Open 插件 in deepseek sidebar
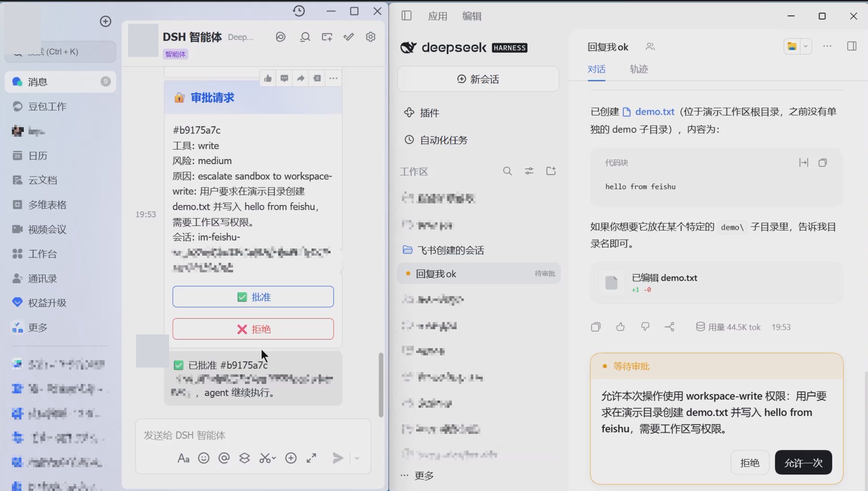868x491 pixels. pyautogui.click(x=422, y=113)
